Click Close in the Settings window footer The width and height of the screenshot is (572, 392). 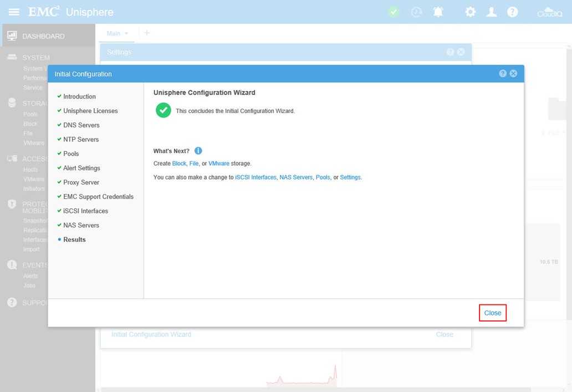point(445,334)
